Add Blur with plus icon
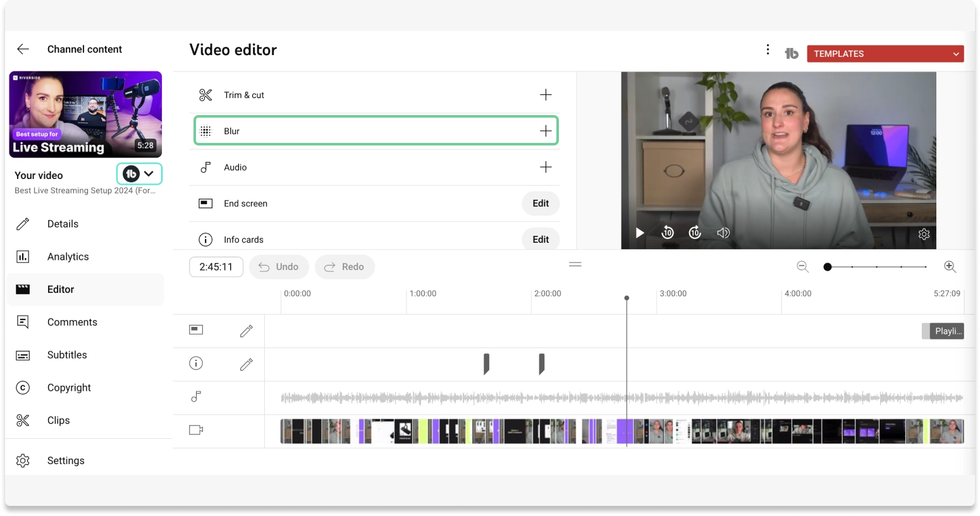The height and width of the screenshot is (516, 980). pyautogui.click(x=546, y=131)
